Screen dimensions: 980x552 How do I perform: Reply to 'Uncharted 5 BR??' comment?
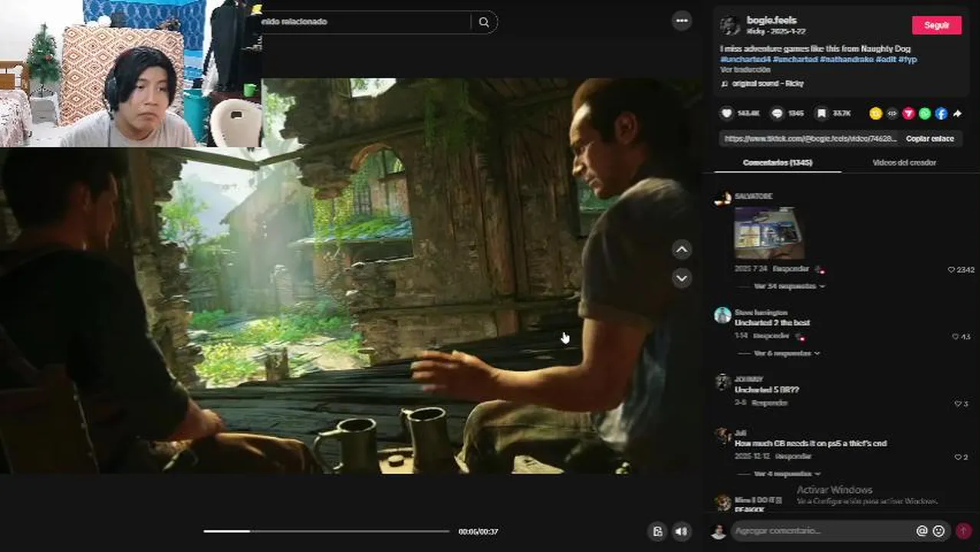coord(769,403)
